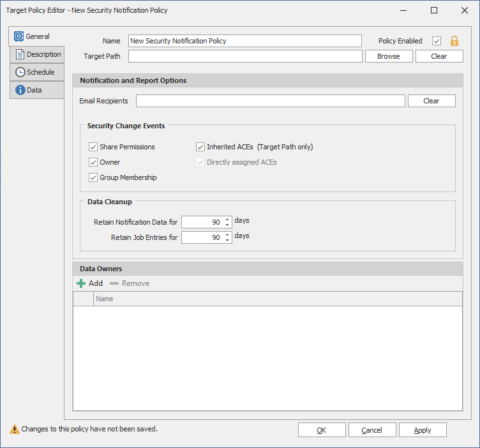This screenshot has height=448, width=480.
Task: Increase Retain Notification Data days
Action: [227, 220]
